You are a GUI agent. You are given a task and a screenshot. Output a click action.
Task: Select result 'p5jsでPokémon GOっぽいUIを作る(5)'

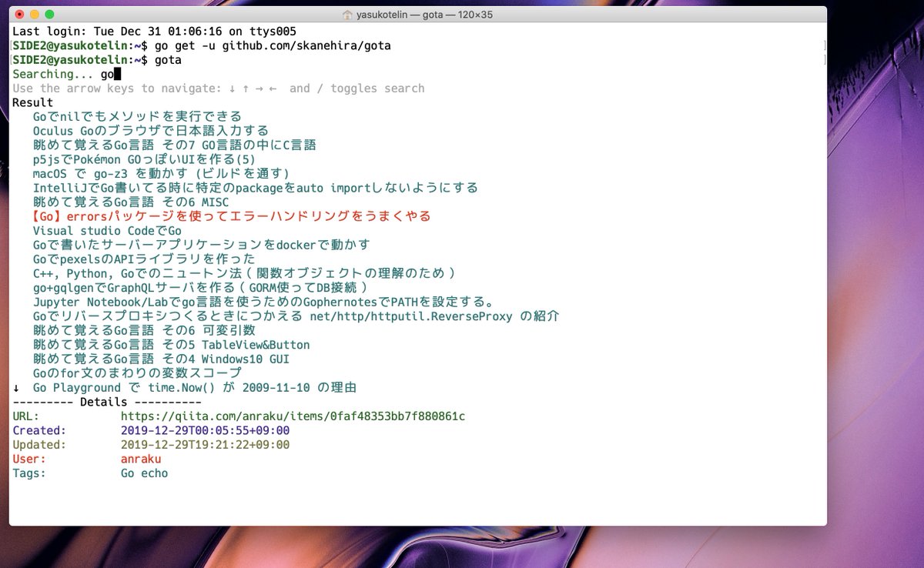(144, 159)
